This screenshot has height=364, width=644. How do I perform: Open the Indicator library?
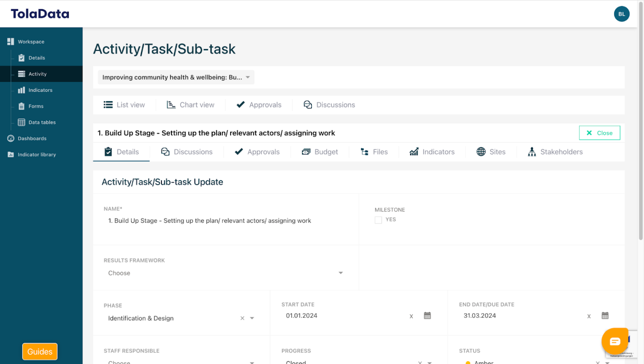pos(36,155)
